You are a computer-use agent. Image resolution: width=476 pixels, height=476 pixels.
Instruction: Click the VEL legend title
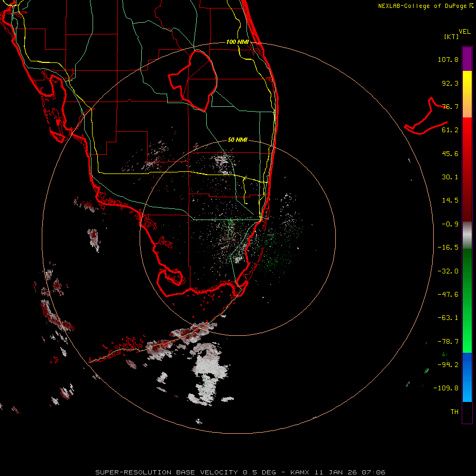point(465,32)
